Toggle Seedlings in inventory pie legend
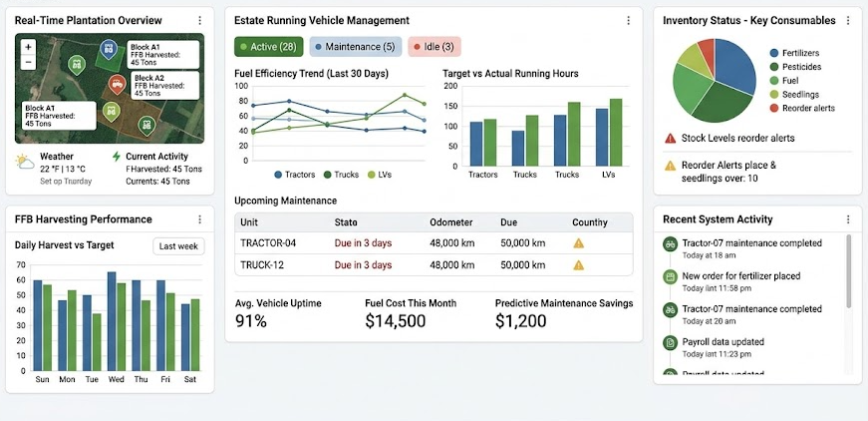This screenshot has height=421, width=868. (x=794, y=95)
